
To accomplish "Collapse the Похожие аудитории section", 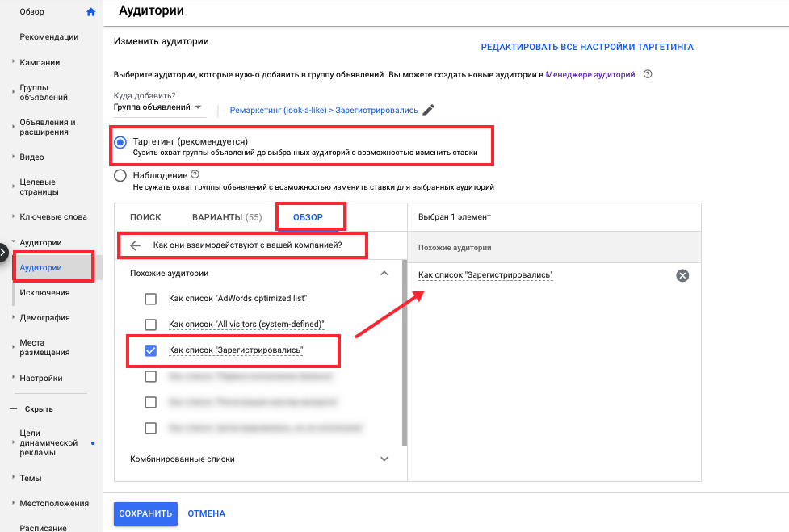I will pos(385,273).
